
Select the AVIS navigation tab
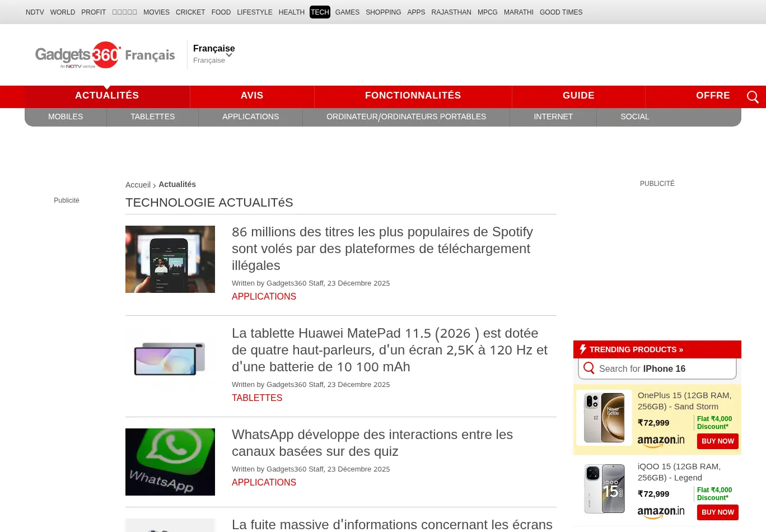coord(252,96)
